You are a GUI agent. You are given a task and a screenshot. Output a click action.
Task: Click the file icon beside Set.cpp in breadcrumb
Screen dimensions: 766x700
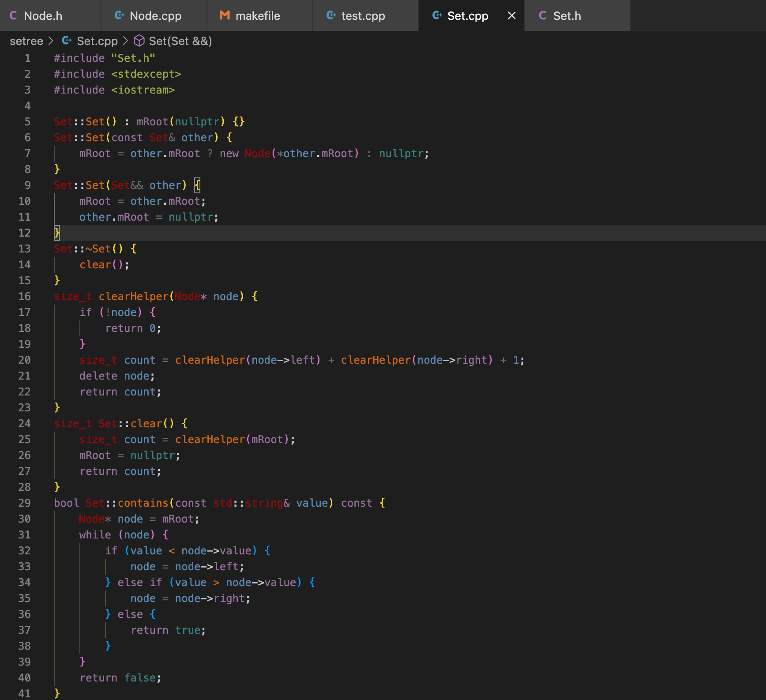(67, 41)
